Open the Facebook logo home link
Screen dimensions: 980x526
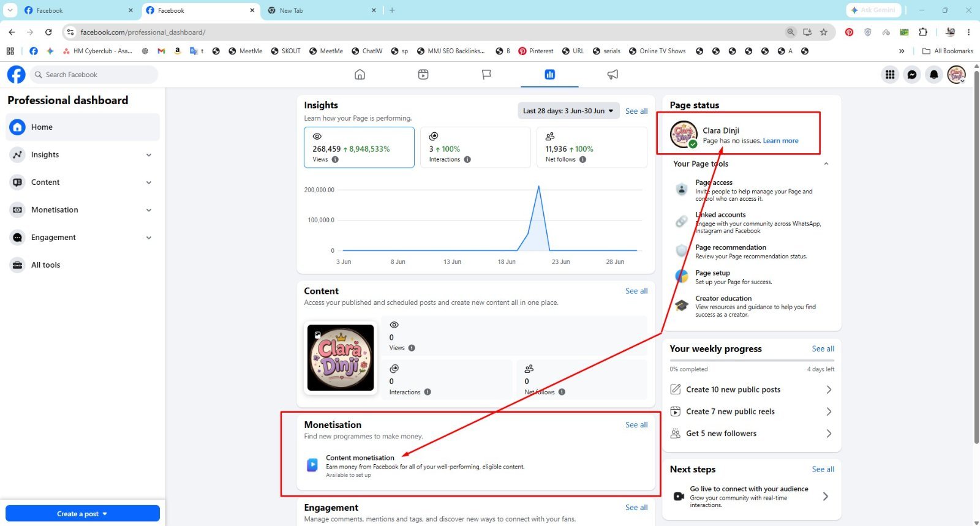[x=17, y=75]
